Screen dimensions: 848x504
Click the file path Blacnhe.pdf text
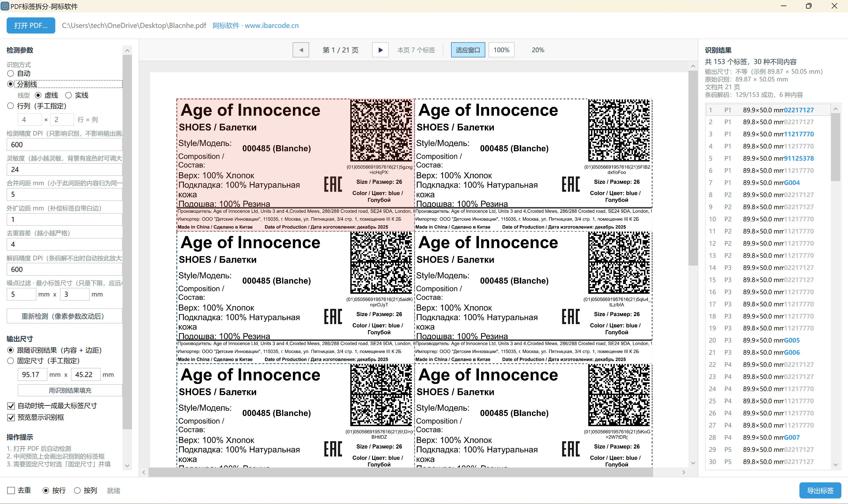134,25
